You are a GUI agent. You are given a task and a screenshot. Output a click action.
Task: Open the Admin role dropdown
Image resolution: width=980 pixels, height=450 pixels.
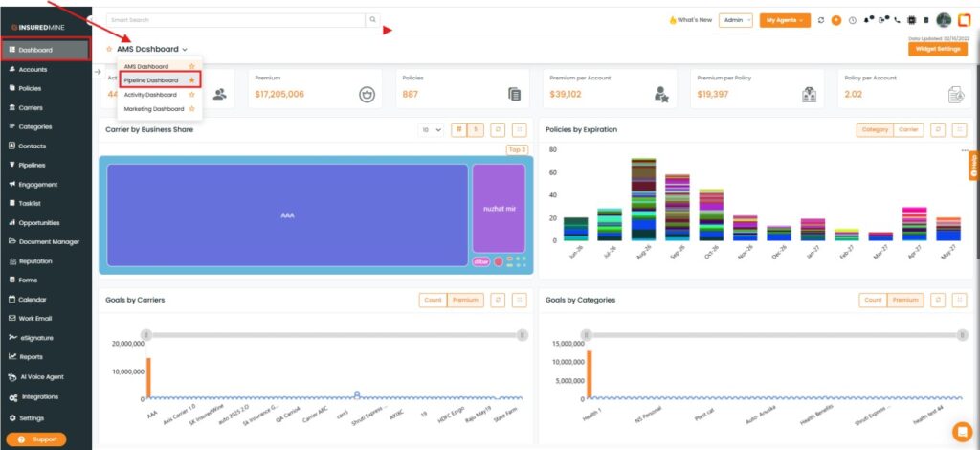[x=736, y=21]
